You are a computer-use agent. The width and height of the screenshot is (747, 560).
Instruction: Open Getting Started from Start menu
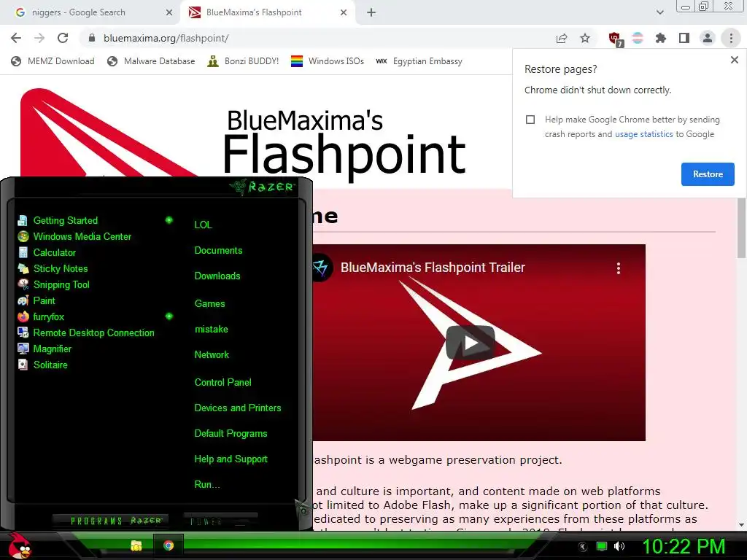(65, 220)
